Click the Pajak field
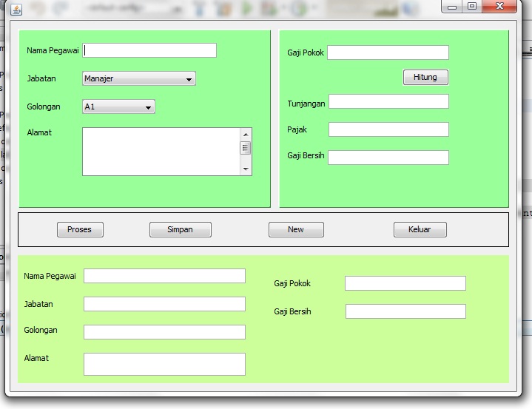This screenshot has height=409, width=532. [388, 129]
